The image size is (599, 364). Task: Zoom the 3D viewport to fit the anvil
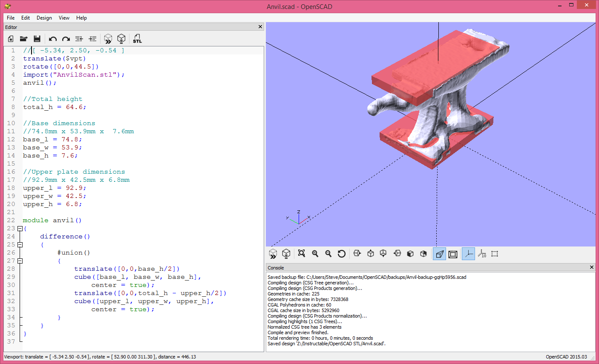301,253
